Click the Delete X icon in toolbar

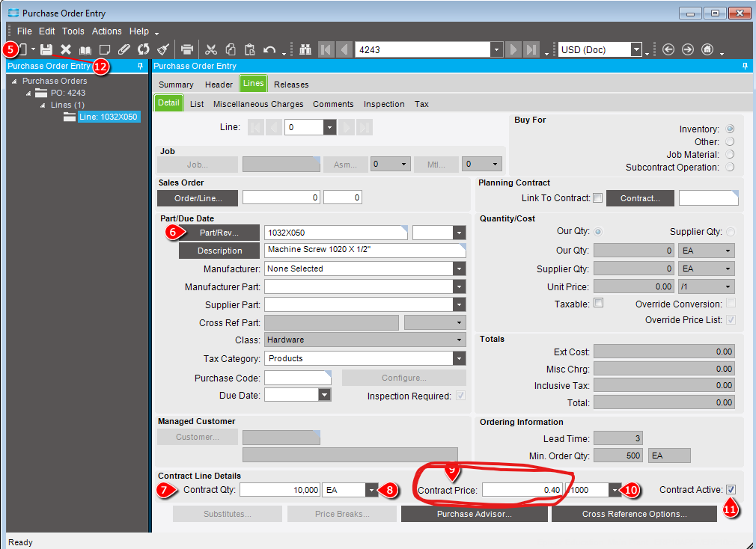(66, 49)
